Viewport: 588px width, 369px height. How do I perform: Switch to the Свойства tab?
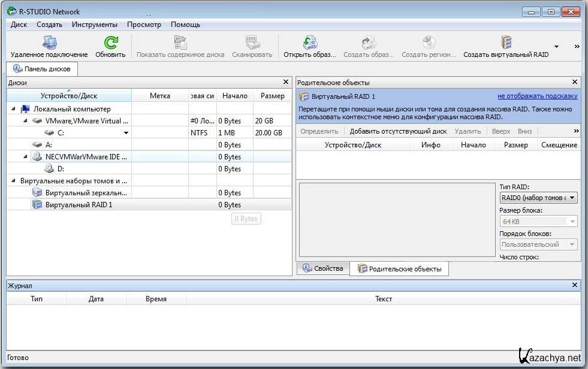(322, 268)
